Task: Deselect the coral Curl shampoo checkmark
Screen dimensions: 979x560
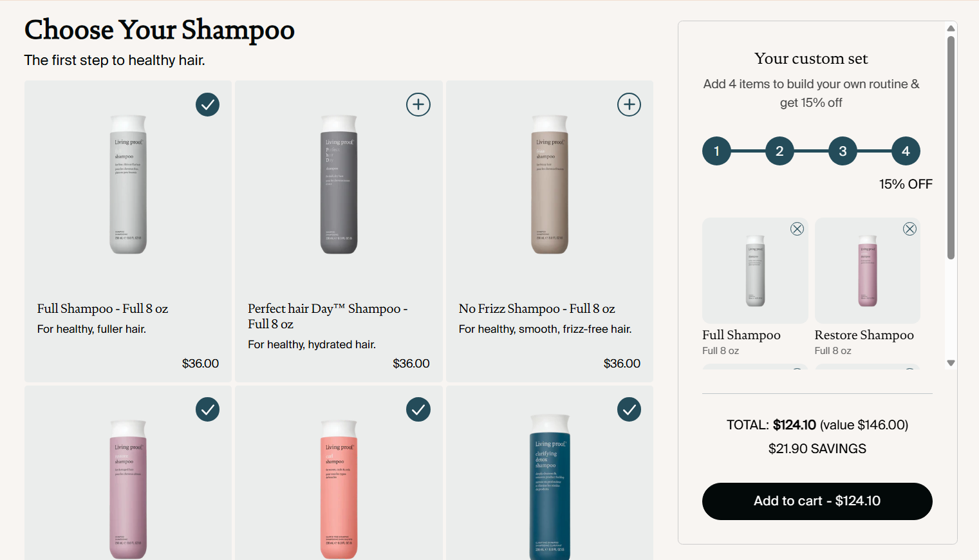Action: pos(418,409)
